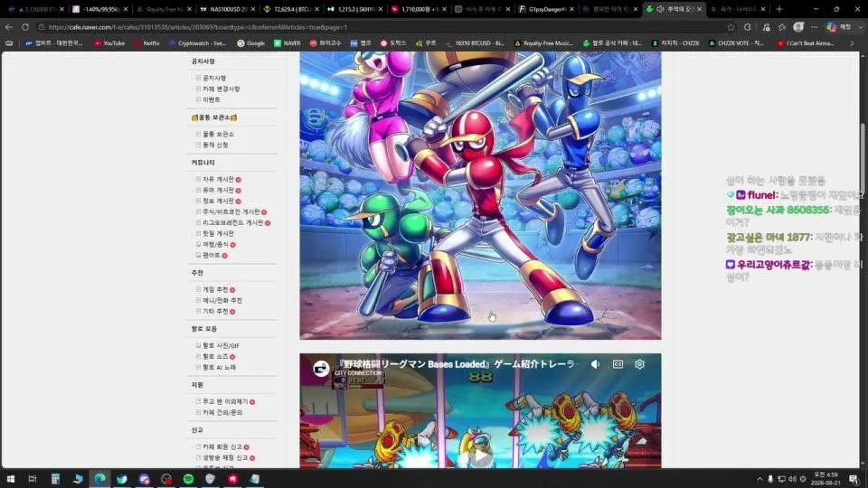Viewport: 868px width, 488px height.
Task: Switch to the NAS100USD tab
Action: 227,9
